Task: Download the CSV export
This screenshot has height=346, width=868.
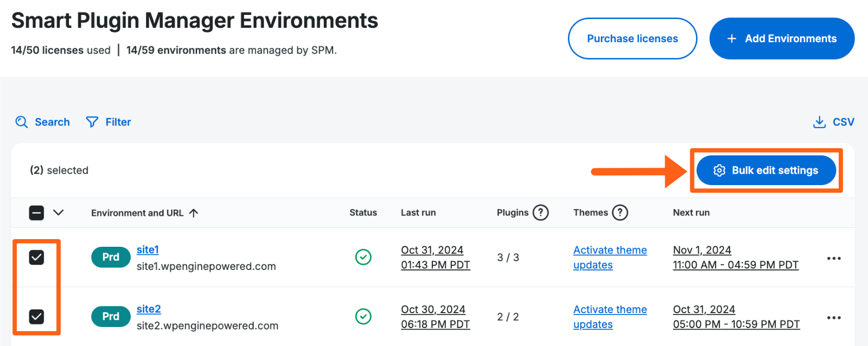Action: tap(834, 122)
